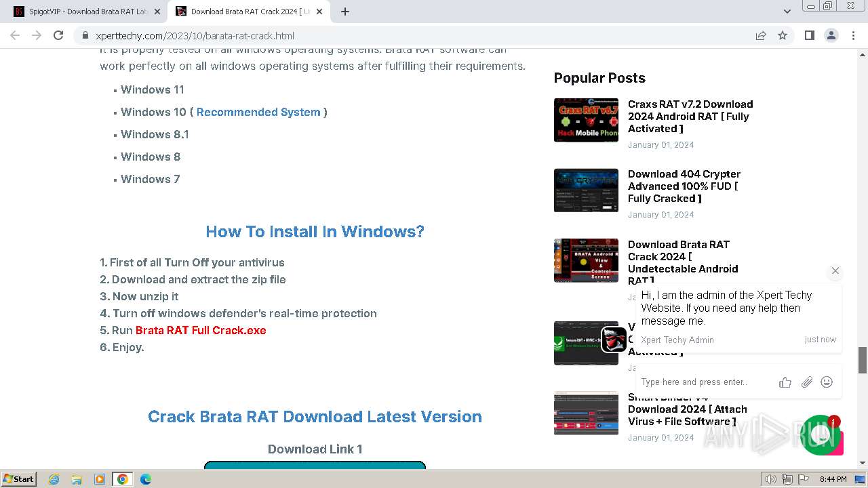The width and height of the screenshot is (868, 488).
Task: Click the Crack Brata RAT Download Latest Version heading
Action: pyautogui.click(x=315, y=417)
